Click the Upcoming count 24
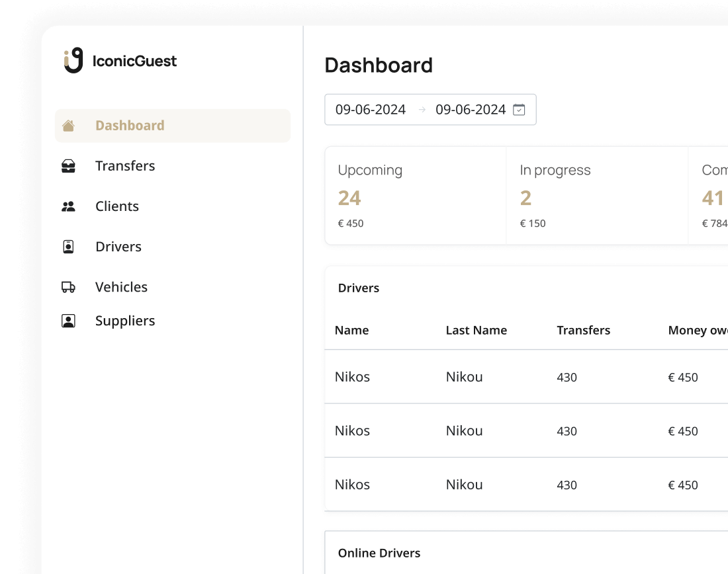Viewport: 728px width, 574px height. (x=349, y=198)
